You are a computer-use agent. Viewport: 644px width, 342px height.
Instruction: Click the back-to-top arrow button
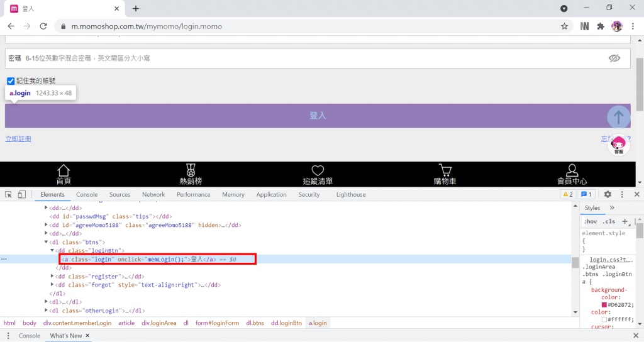[619, 117]
